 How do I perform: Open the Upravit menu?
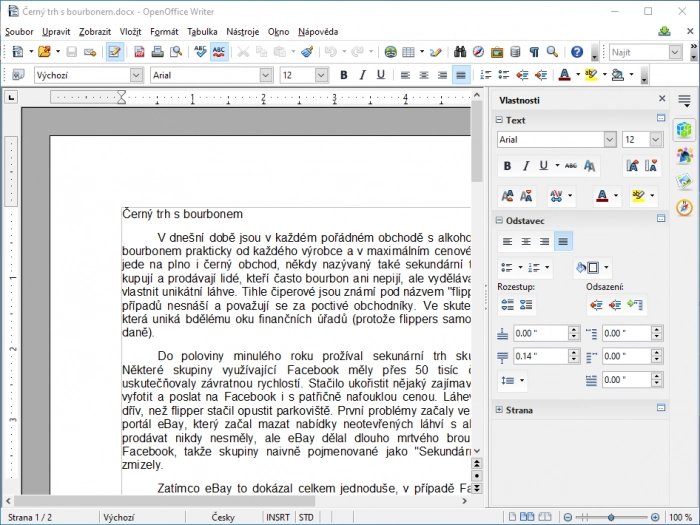pos(56,32)
